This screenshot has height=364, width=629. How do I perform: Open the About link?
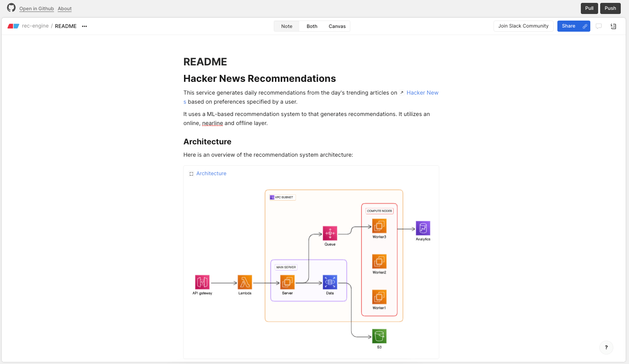click(x=65, y=9)
